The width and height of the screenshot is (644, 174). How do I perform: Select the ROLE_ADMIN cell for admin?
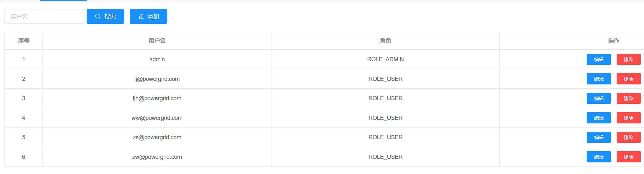point(385,59)
